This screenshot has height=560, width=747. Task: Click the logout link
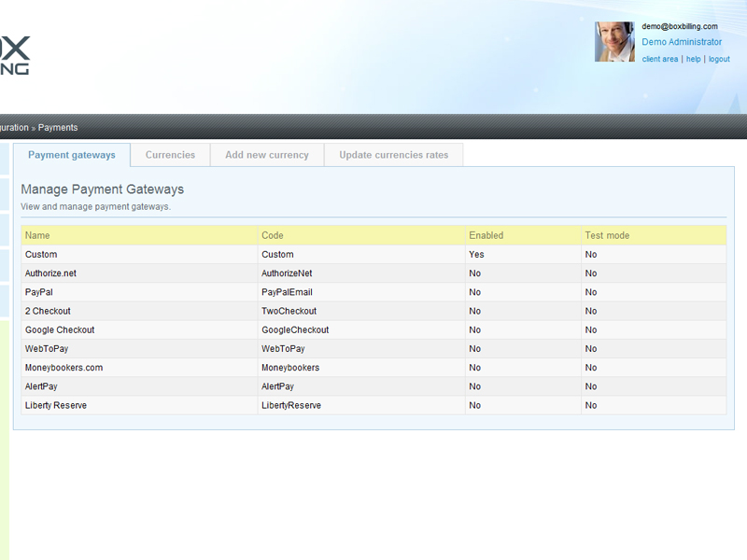pyautogui.click(x=719, y=59)
